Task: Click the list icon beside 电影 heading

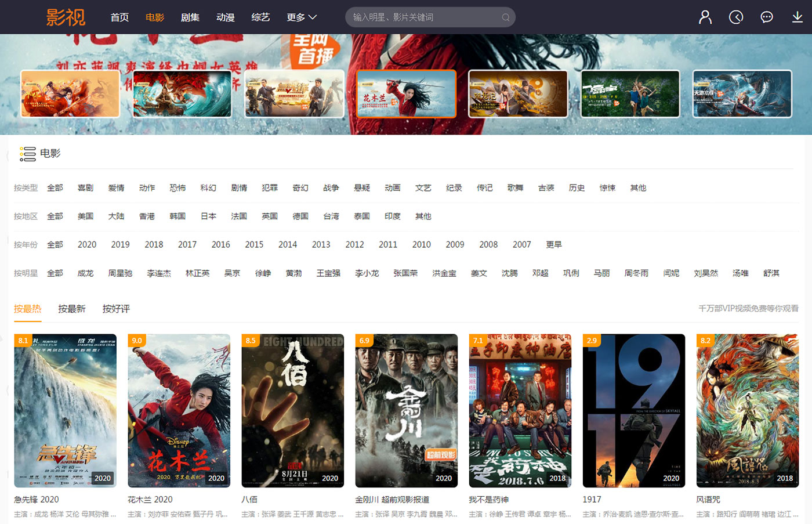Action: 27,154
